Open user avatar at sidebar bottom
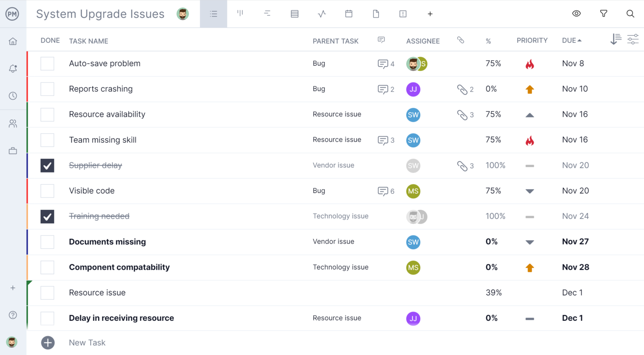Screen dimensions: 644x355 12,342
